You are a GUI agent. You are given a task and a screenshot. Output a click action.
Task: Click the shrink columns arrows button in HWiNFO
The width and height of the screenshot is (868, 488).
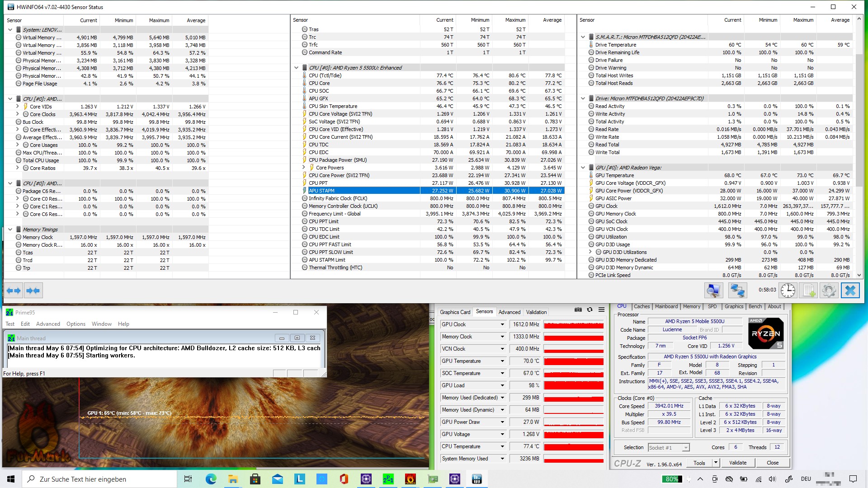(x=33, y=291)
